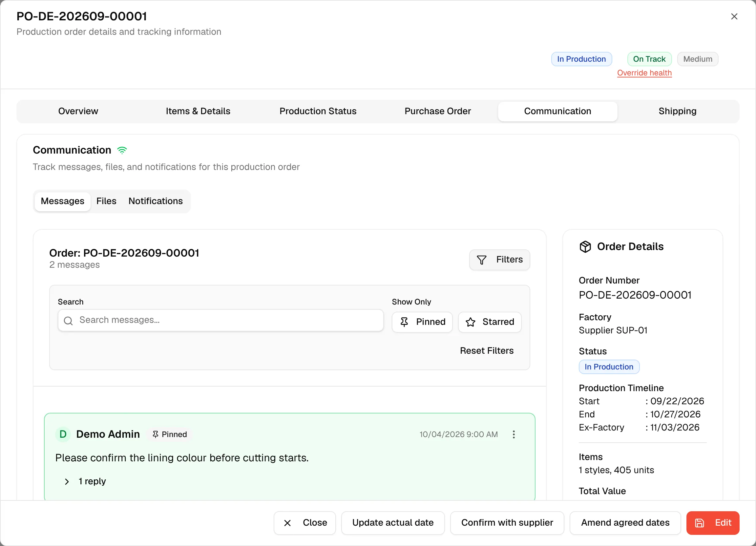
Task: Toggle the Pinned show-only filter
Action: (422, 322)
